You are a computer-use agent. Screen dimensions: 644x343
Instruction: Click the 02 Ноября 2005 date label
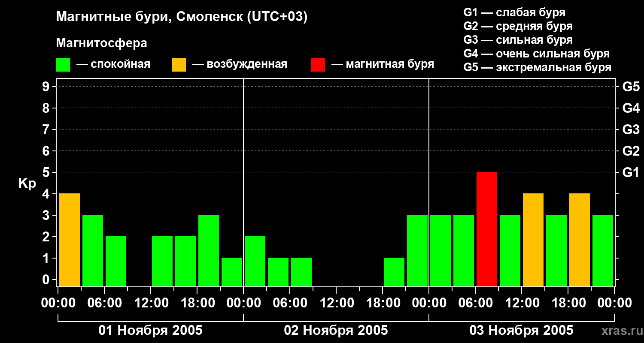pyautogui.click(x=336, y=330)
